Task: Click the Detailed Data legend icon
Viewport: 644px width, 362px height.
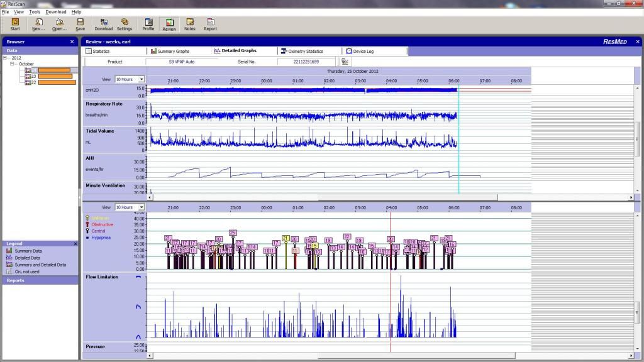Action: click(x=9, y=258)
